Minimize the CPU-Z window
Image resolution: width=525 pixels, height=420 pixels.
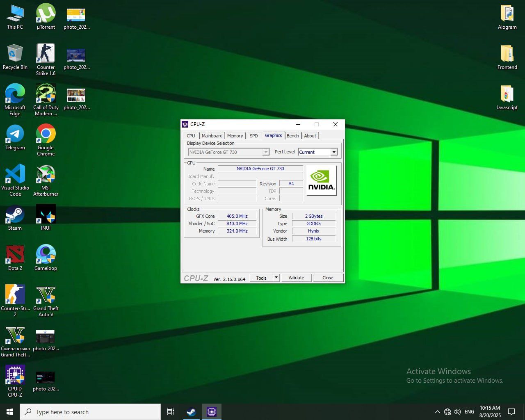click(298, 124)
